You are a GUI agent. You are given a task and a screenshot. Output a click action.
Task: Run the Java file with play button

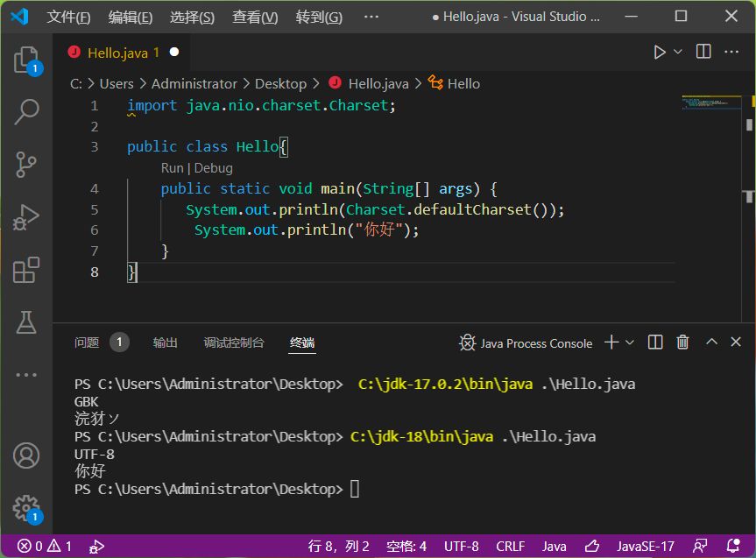(659, 52)
